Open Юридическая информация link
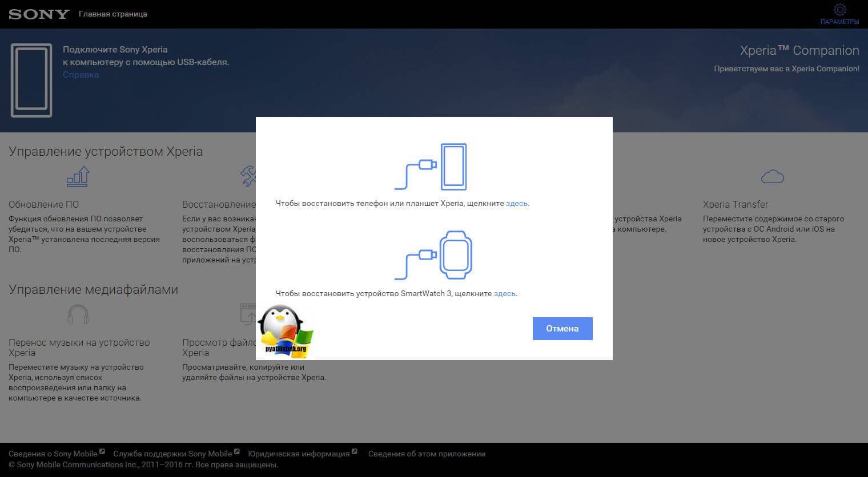This screenshot has width=868, height=477. coord(299,454)
